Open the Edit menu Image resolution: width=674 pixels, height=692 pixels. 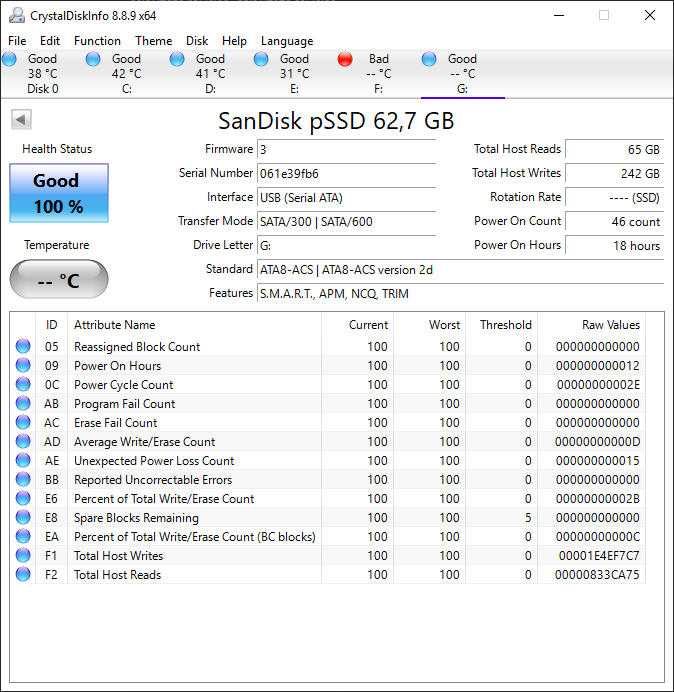click(50, 41)
